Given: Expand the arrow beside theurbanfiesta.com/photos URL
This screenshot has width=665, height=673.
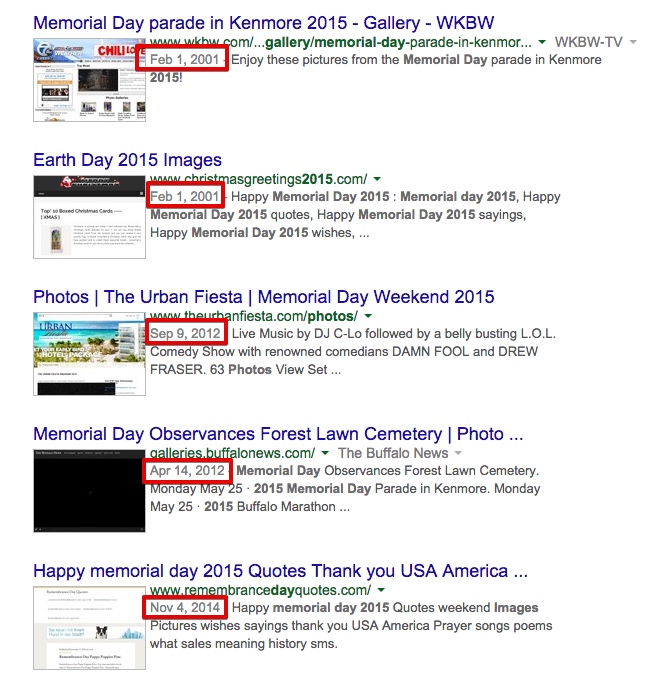Looking at the screenshot, I should click(x=368, y=316).
